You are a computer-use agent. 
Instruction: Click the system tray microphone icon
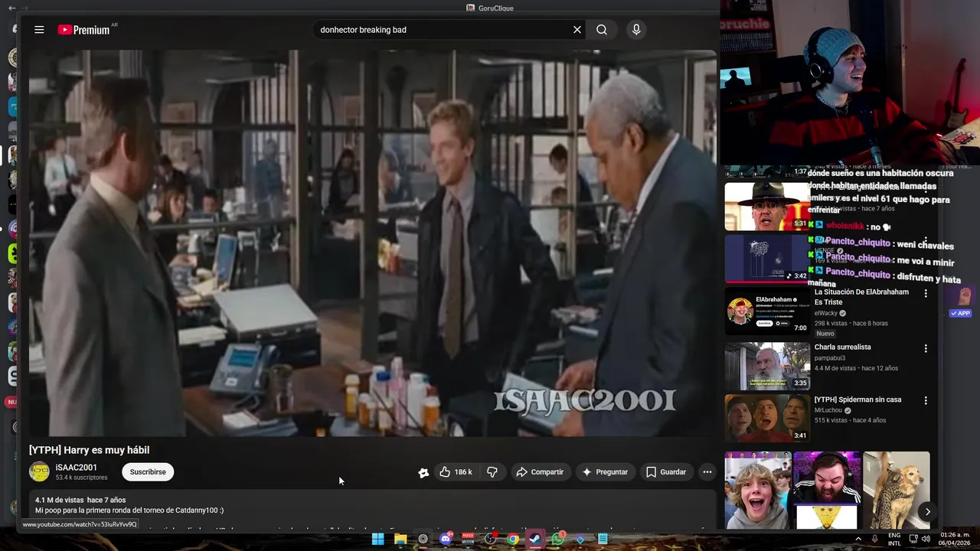(875, 539)
